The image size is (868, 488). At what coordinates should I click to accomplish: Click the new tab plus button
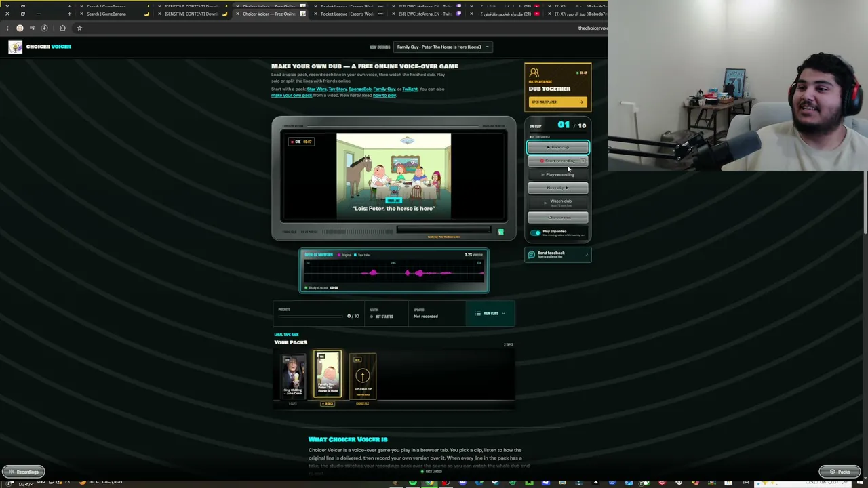69,14
